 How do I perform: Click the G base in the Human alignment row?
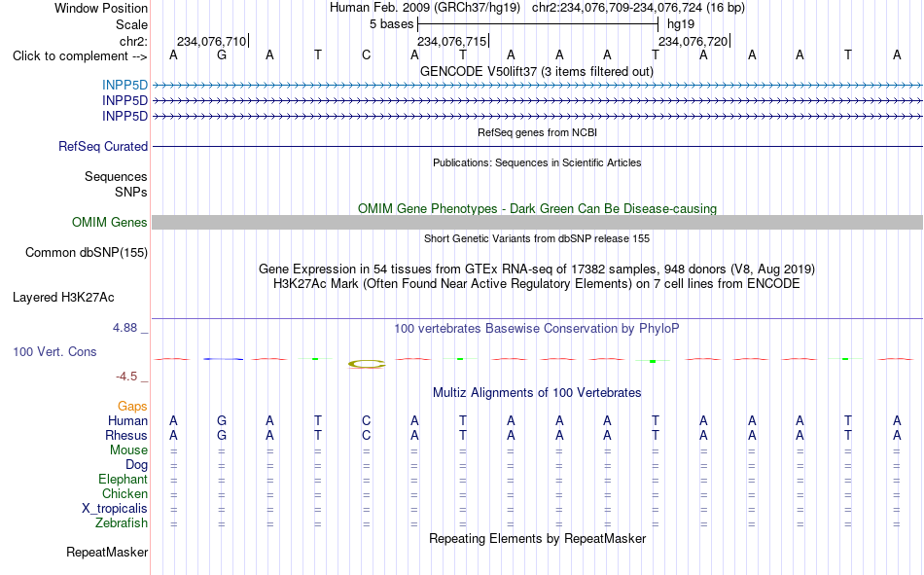222,420
